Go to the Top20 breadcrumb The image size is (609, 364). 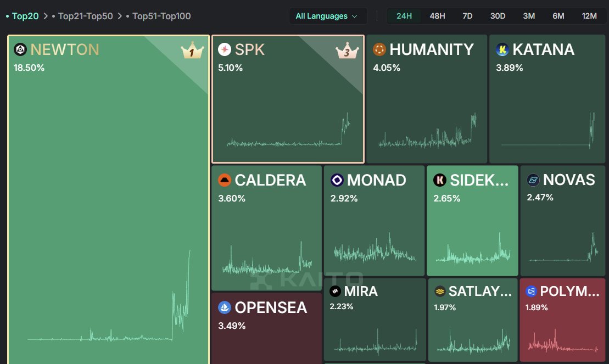tap(25, 16)
